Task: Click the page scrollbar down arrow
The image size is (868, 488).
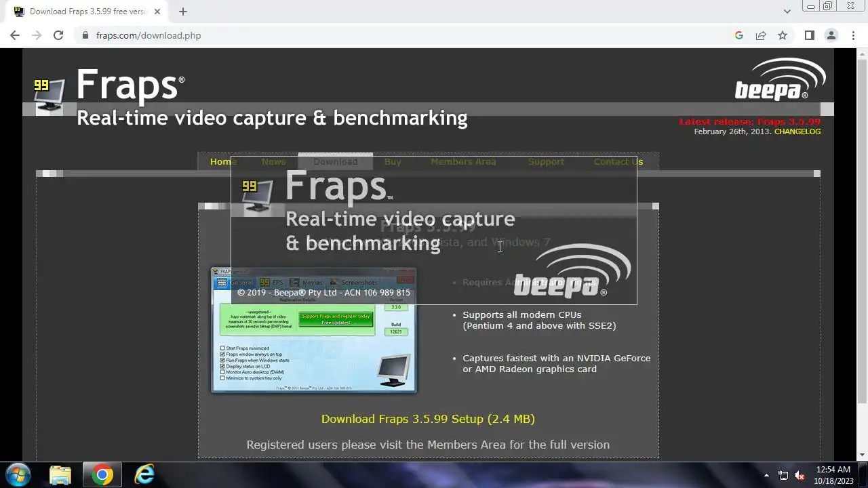Action: [x=862, y=455]
